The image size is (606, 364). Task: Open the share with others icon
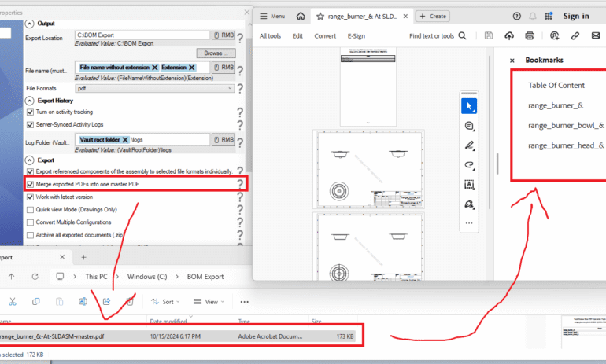pos(555,36)
